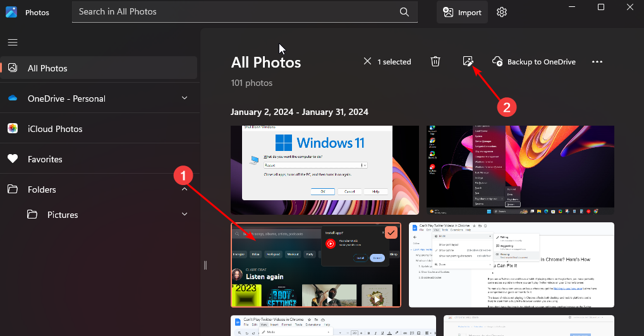Click the search magnifier icon
The width and height of the screenshot is (644, 336).
tap(404, 12)
